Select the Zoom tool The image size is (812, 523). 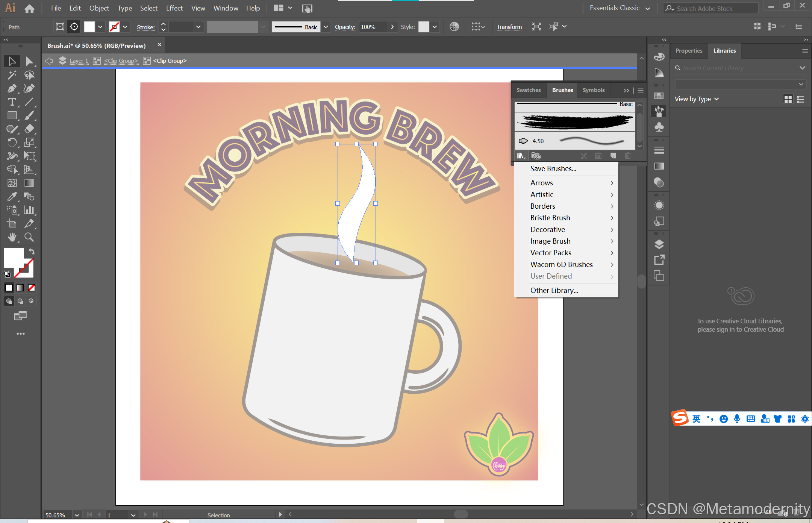tap(29, 237)
